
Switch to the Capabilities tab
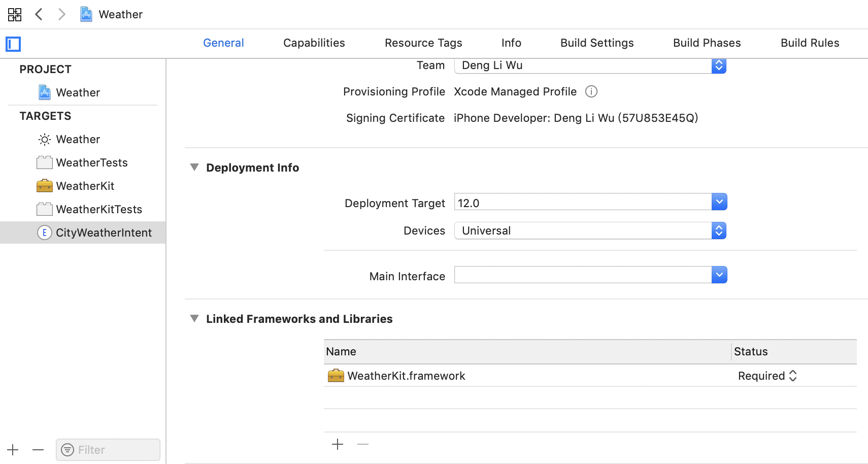(x=314, y=43)
